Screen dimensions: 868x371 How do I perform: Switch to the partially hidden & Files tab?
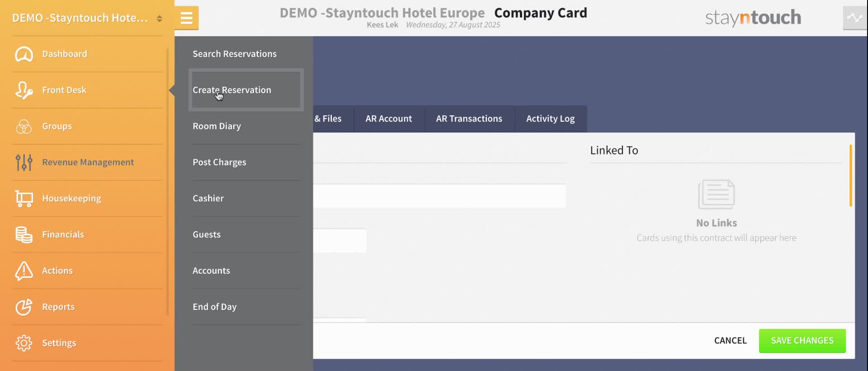click(x=333, y=119)
